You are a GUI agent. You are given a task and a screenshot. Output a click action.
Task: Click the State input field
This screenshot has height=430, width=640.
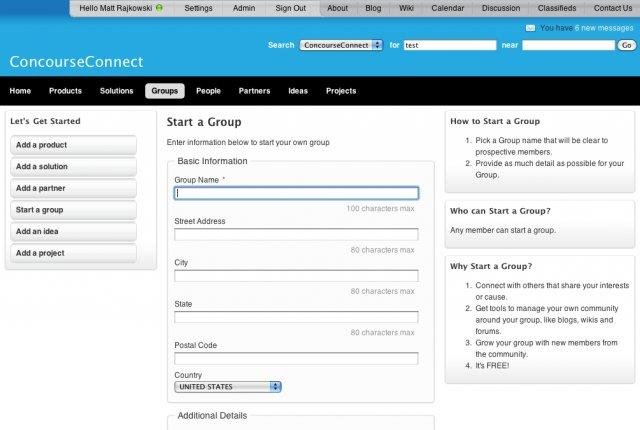coord(296,317)
